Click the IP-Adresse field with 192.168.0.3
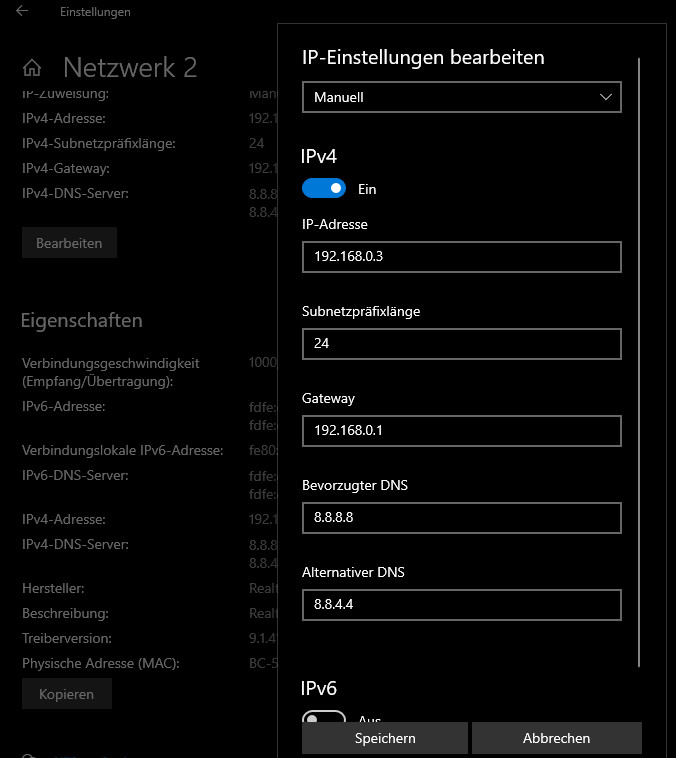This screenshot has width=676, height=758. pos(461,257)
